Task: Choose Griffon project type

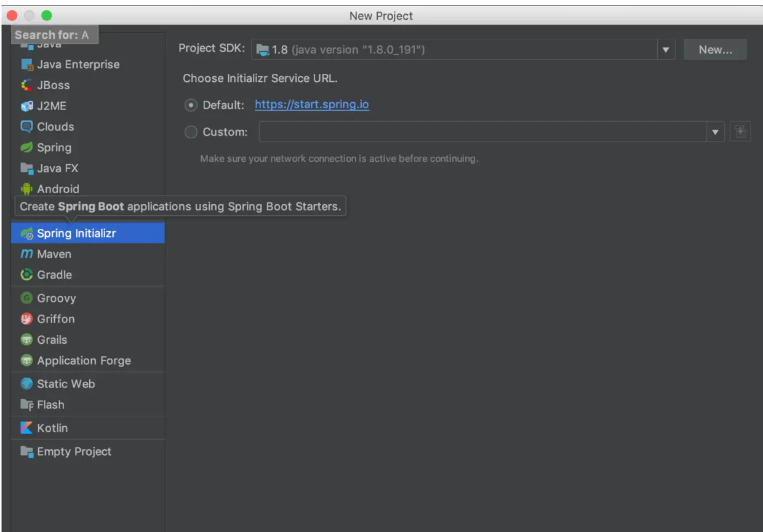Action: click(88, 319)
